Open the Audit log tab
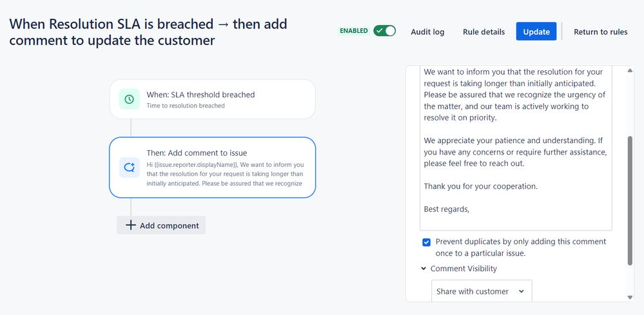644x315 pixels. pos(427,32)
